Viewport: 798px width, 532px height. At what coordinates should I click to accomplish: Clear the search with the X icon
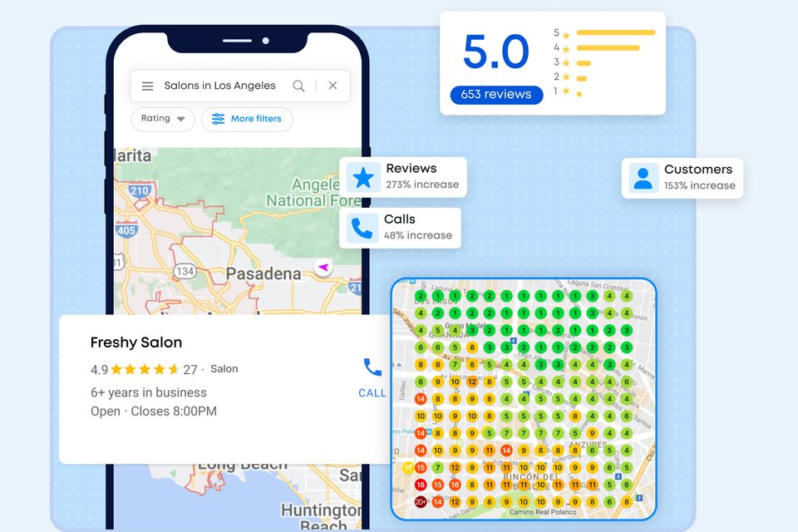332,86
